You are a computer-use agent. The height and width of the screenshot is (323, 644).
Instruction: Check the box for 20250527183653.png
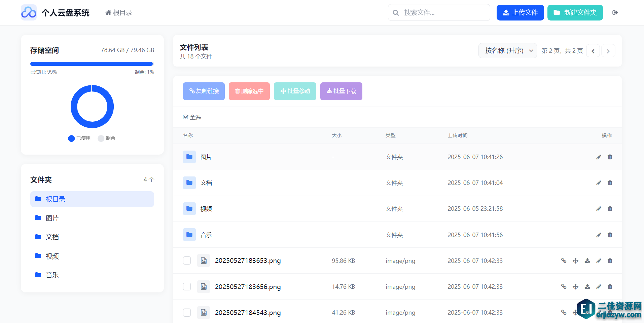click(x=187, y=261)
